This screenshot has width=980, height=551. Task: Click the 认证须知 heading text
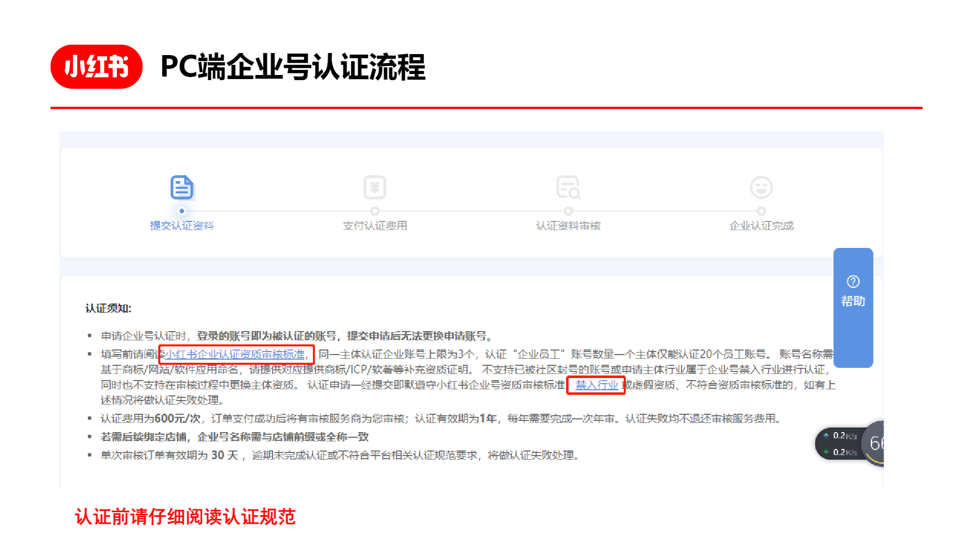[108, 308]
